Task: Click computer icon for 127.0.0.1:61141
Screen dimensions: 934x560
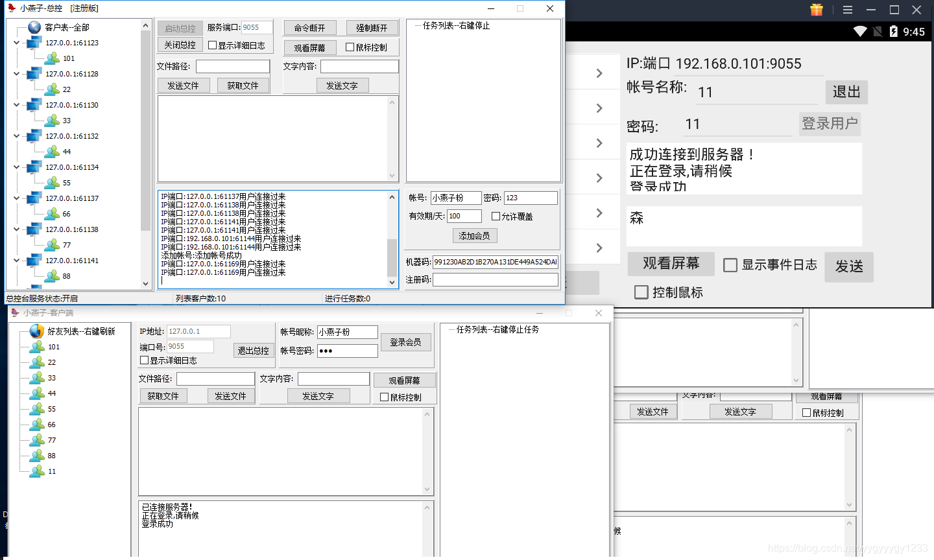Action: 34,261
